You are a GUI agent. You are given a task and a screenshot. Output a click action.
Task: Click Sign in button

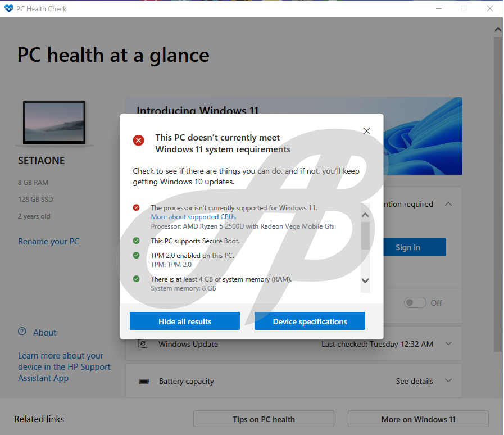tap(415, 247)
